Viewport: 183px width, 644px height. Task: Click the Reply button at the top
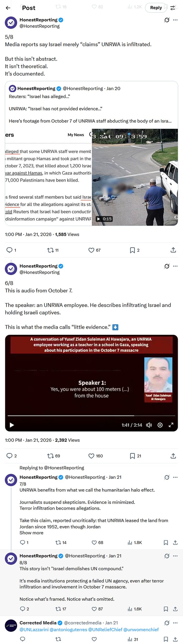[156, 8]
